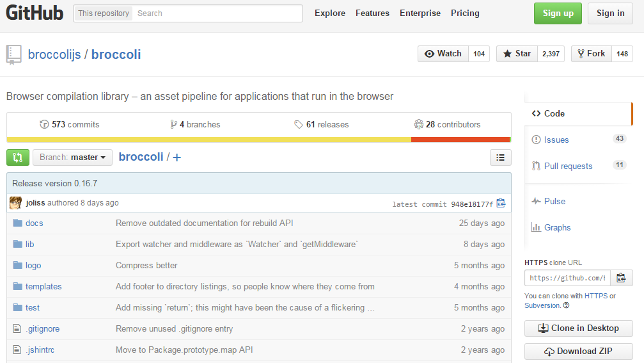Viewport: 644px width, 363px height.
Task: Open the broccoli repository name link in header
Action: tap(116, 54)
